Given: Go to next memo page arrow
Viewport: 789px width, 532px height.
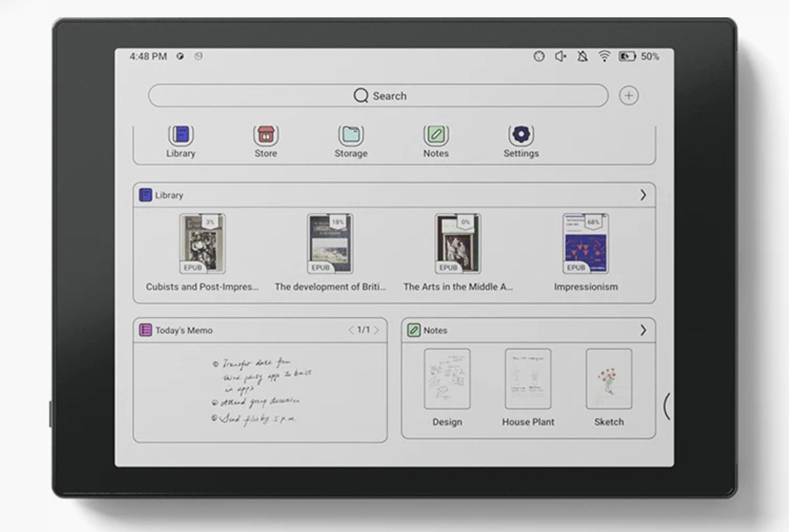Looking at the screenshot, I should pos(377,330).
